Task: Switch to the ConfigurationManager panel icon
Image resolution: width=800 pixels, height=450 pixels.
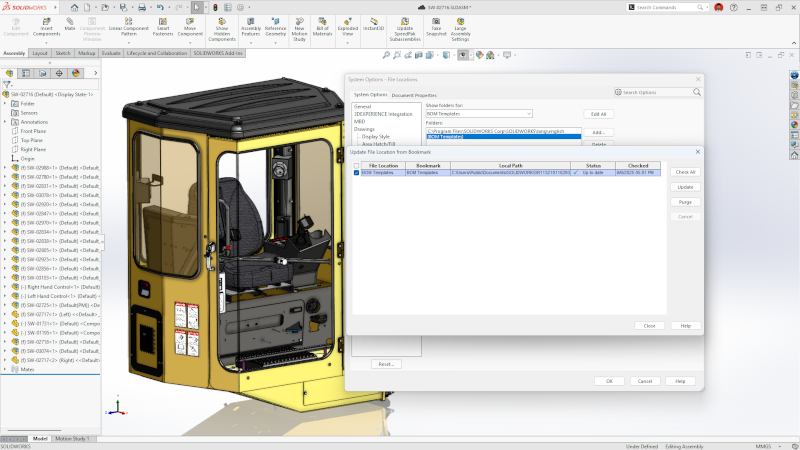Action: click(x=42, y=73)
